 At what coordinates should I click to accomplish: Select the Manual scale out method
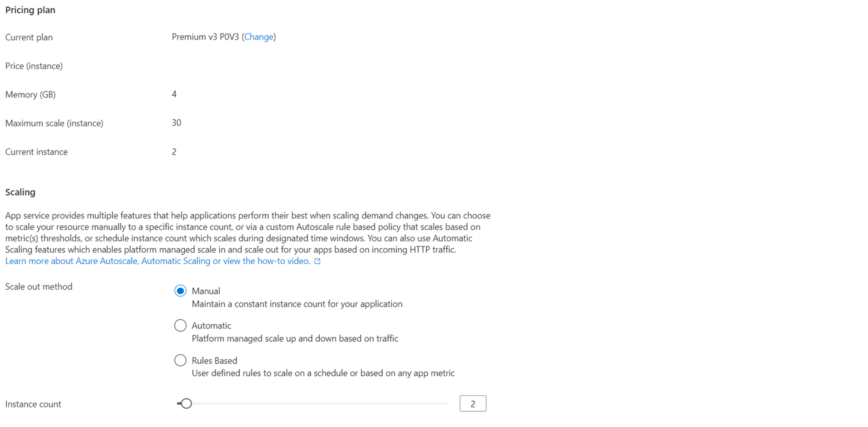180,291
